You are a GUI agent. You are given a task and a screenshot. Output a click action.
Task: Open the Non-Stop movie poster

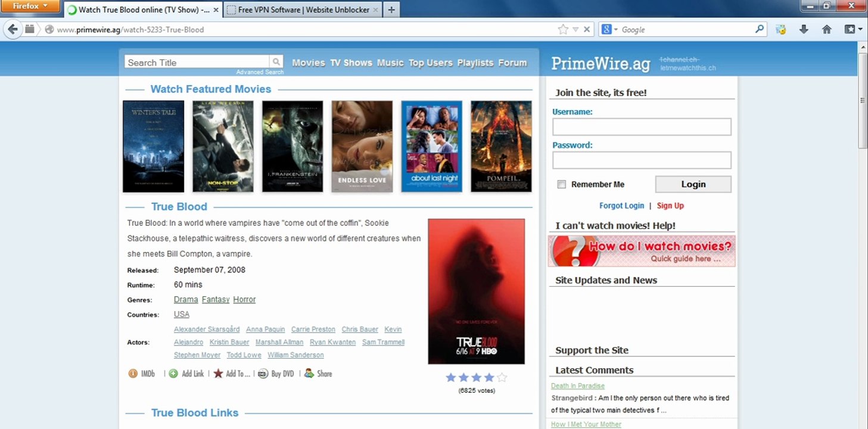click(x=223, y=146)
